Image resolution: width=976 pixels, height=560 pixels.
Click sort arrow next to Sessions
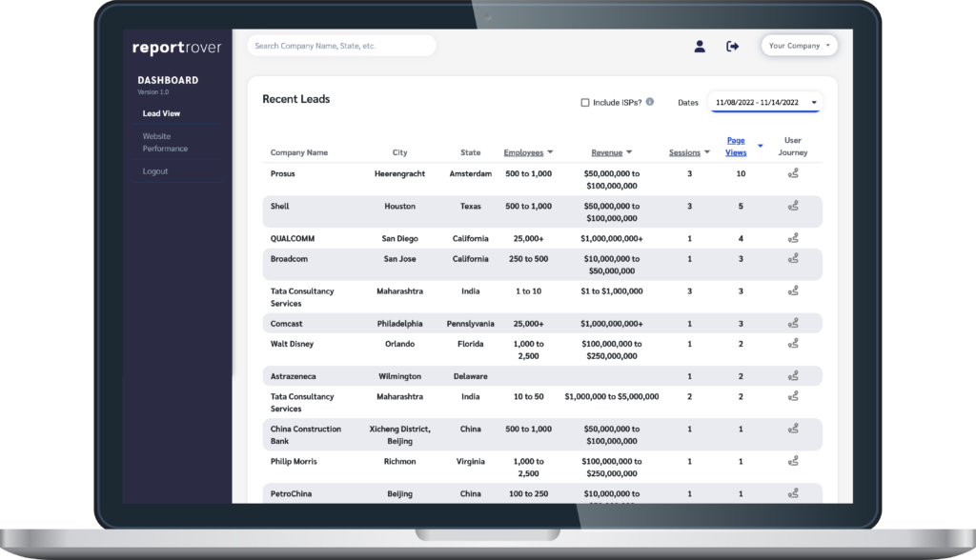[707, 152]
